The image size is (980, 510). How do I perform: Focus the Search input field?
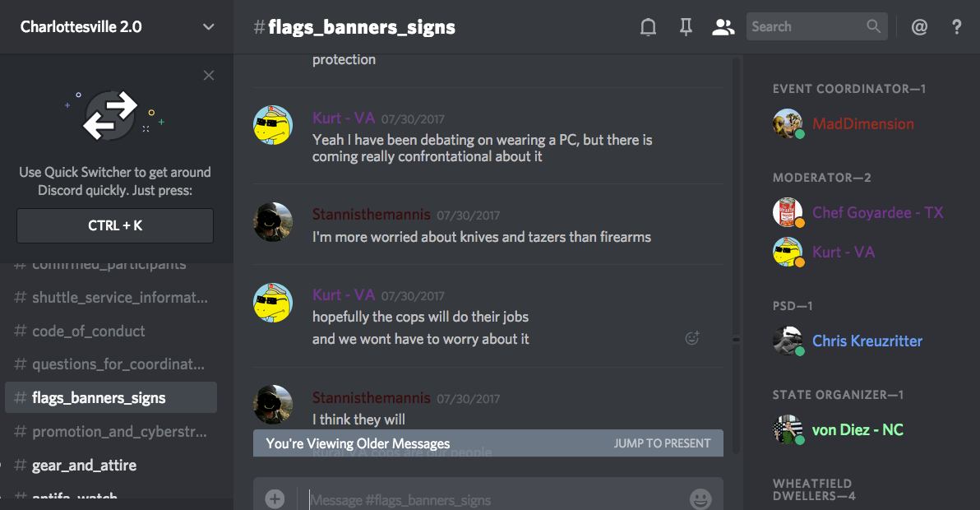pyautogui.click(x=807, y=26)
